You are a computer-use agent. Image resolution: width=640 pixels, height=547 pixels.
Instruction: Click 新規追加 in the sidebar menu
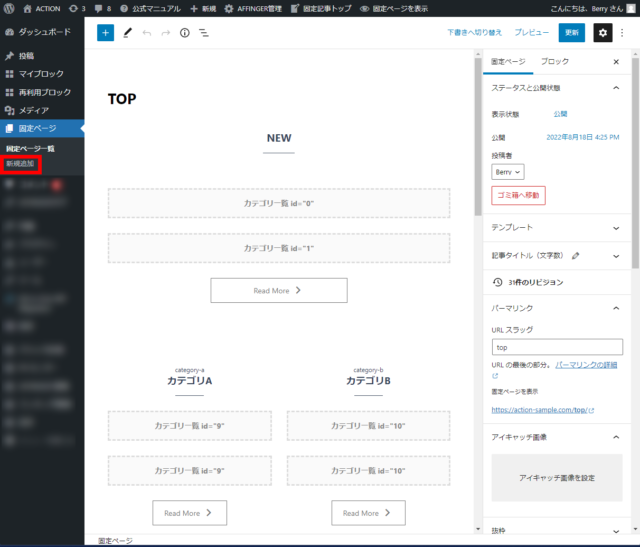tap(21, 163)
